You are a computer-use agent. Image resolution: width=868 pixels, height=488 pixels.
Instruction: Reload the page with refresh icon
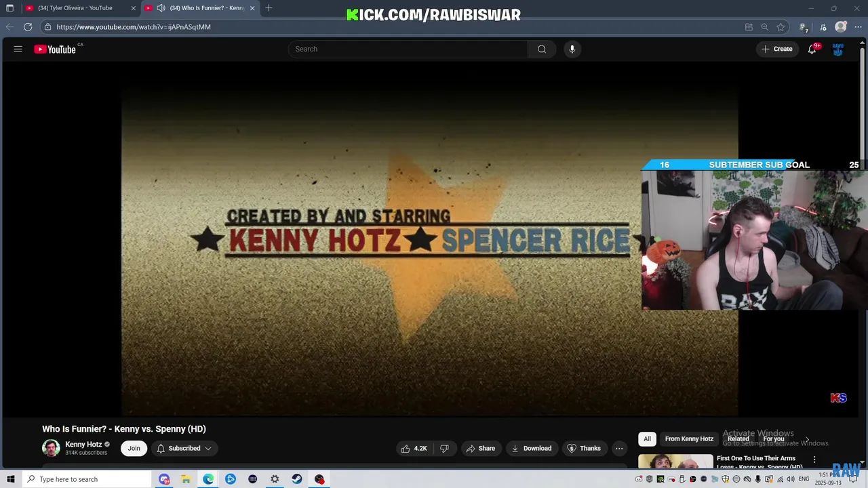pyautogui.click(x=28, y=27)
